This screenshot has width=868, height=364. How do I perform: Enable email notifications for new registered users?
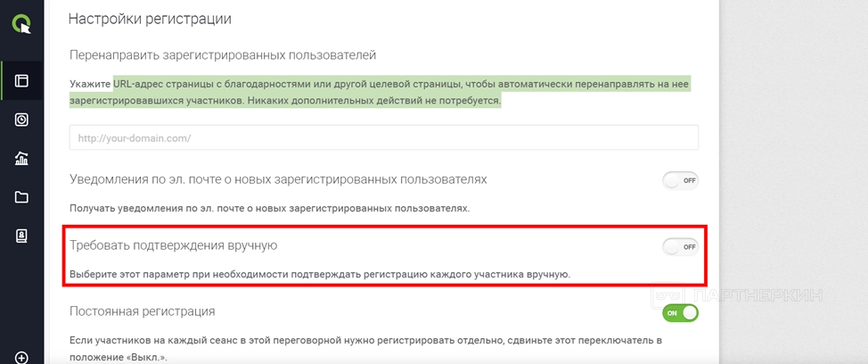point(680,180)
